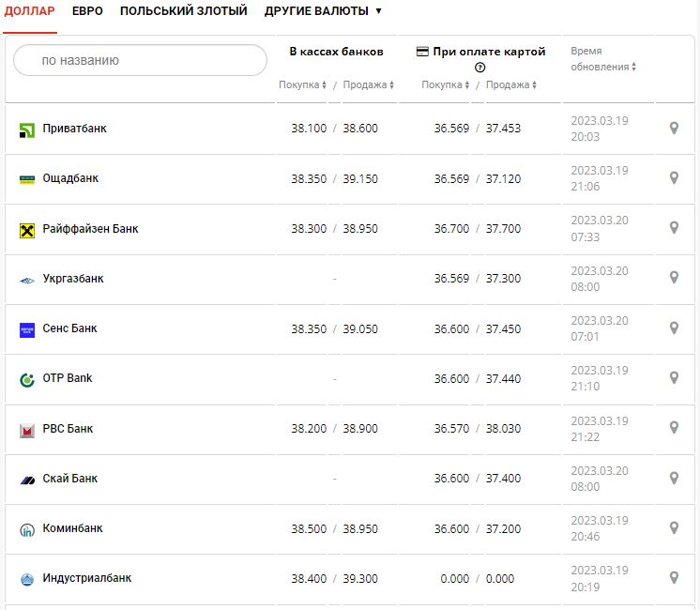
Task: Open the Приватбанк bank link
Action: [74, 129]
